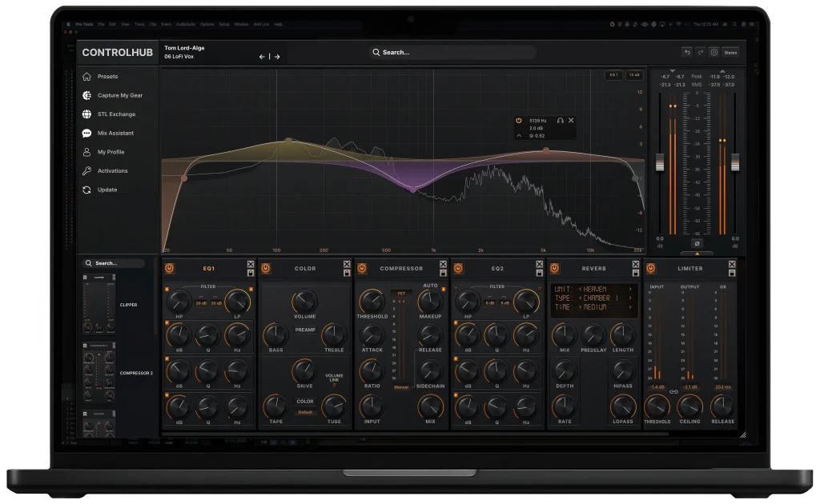Open Presets from the sidebar
Viewport: 820px width, 504px height.
point(107,76)
